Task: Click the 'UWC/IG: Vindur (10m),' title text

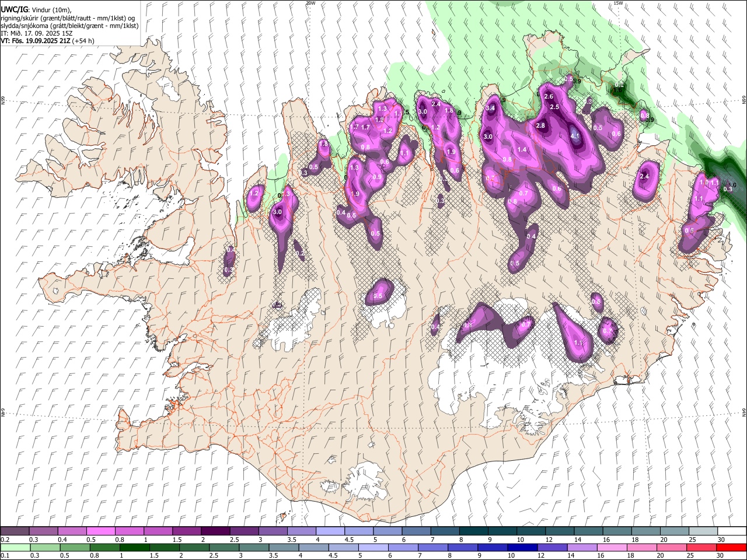Action: pyautogui.click(x=36, y=10)
